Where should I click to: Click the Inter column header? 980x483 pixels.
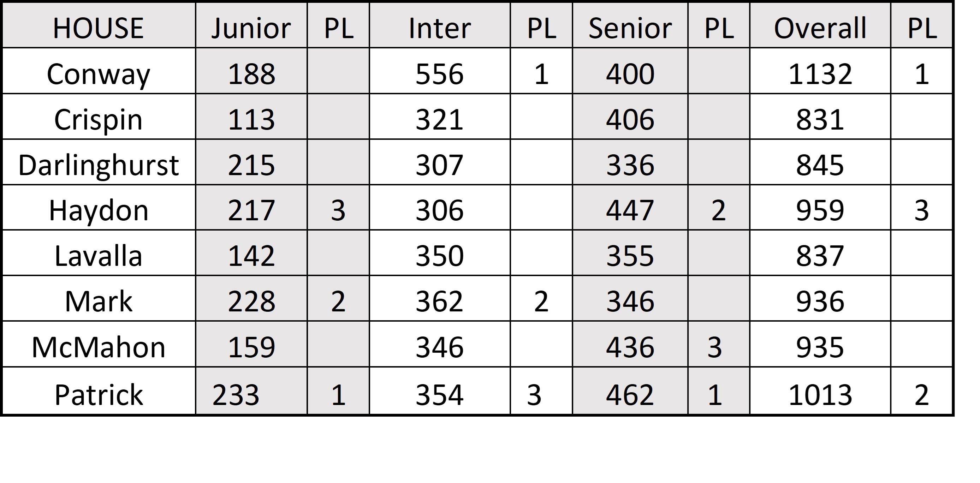439,28
